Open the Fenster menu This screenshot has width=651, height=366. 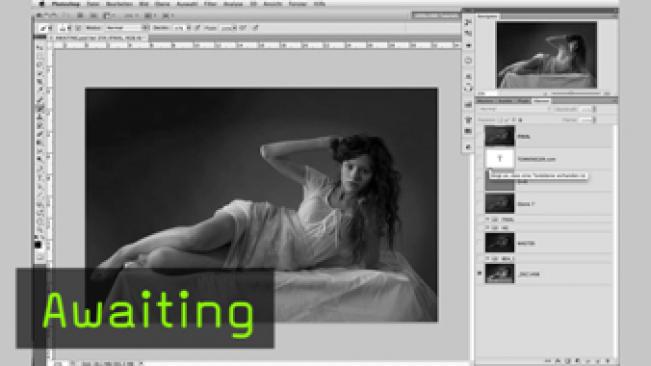tap(297, 4)
